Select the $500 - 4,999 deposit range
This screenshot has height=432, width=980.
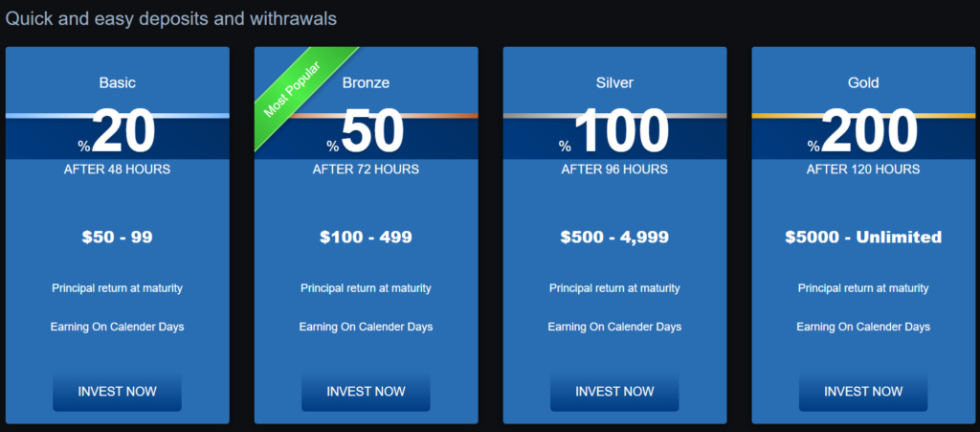click(614, 237)
